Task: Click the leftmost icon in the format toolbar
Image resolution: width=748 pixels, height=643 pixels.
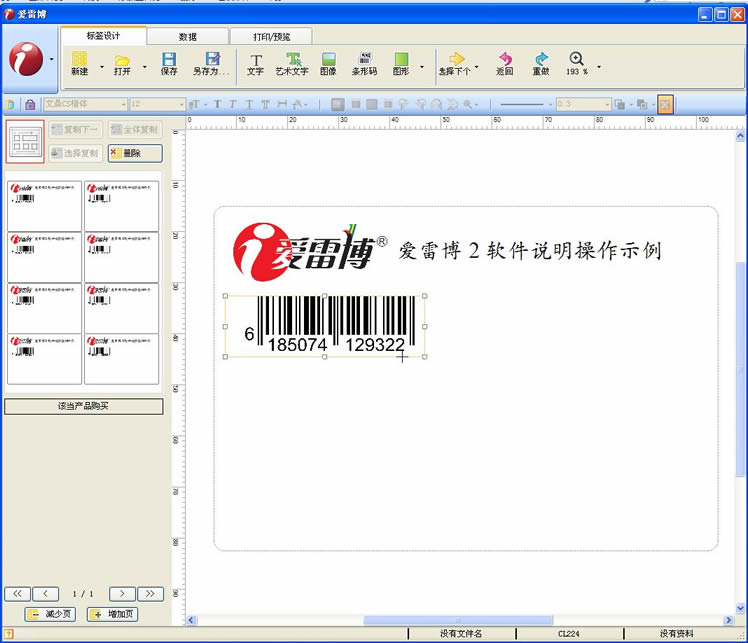Action: [10, 104]
